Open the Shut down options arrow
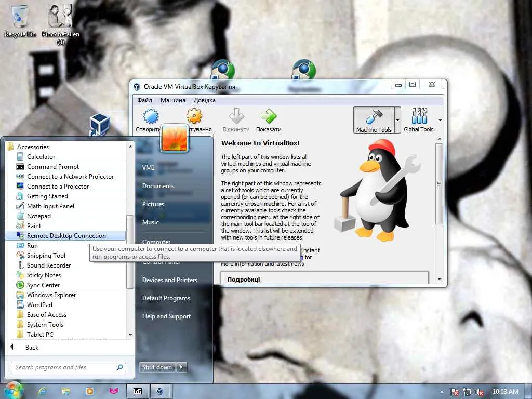Screen dimensions: 532x399 [x=181, y=367]
